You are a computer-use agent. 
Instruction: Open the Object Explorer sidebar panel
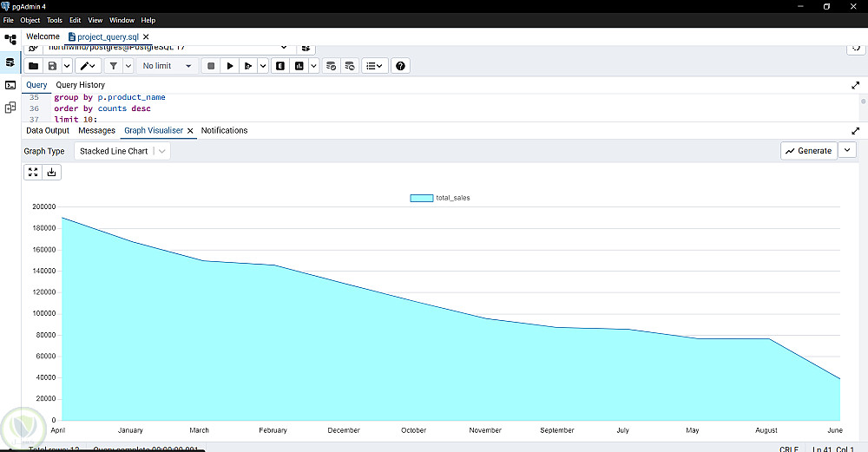pos(10,39)
